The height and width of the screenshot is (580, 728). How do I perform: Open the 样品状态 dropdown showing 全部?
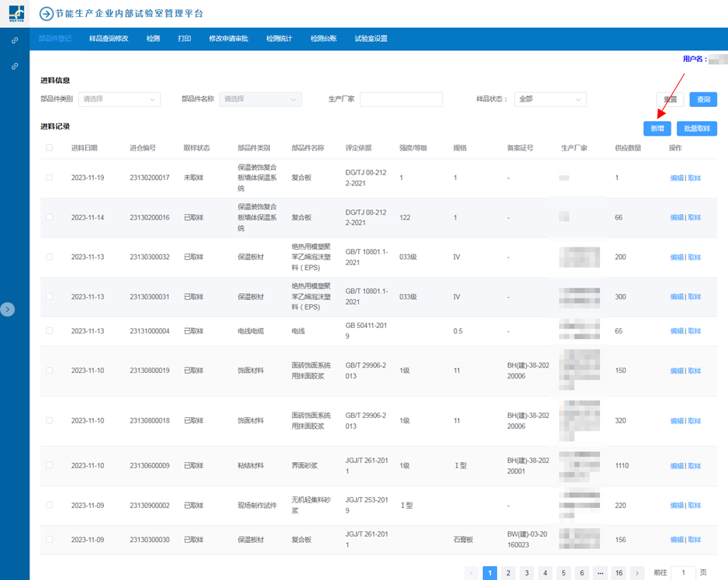click(x=550, y=99)
